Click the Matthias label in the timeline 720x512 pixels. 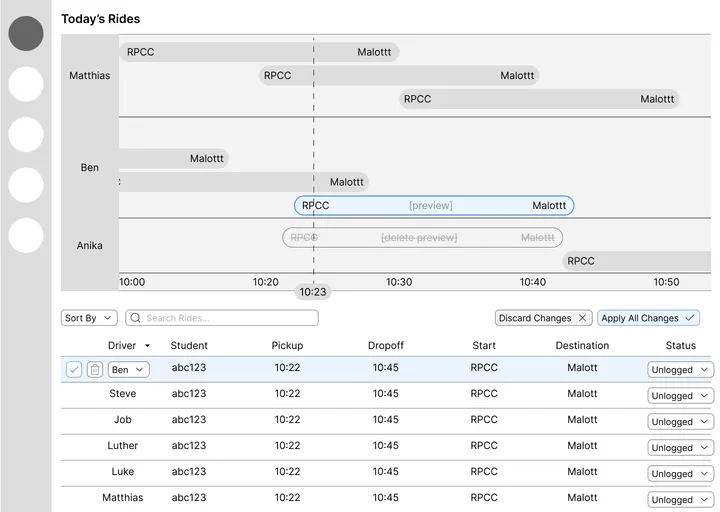(90, 75)
